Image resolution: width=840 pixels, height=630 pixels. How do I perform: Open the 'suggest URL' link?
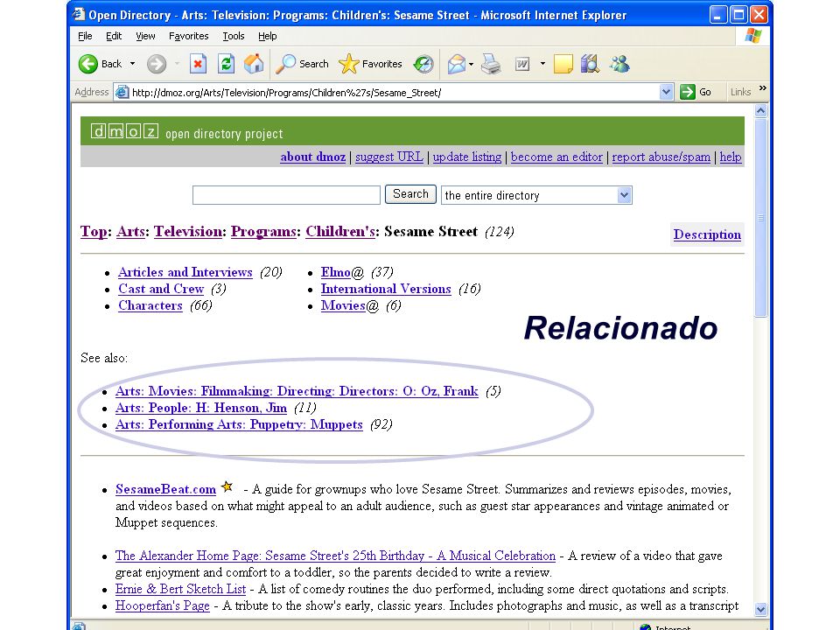tap(389, 157)
